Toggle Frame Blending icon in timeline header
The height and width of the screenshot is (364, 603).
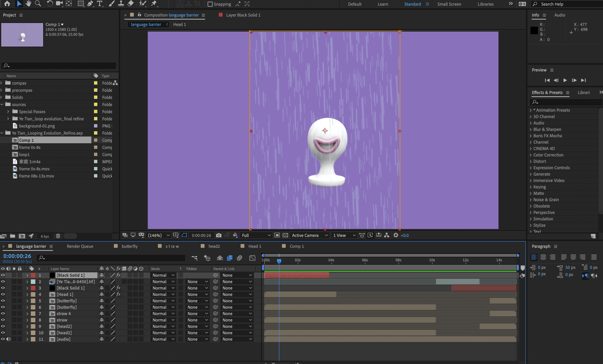230,258
